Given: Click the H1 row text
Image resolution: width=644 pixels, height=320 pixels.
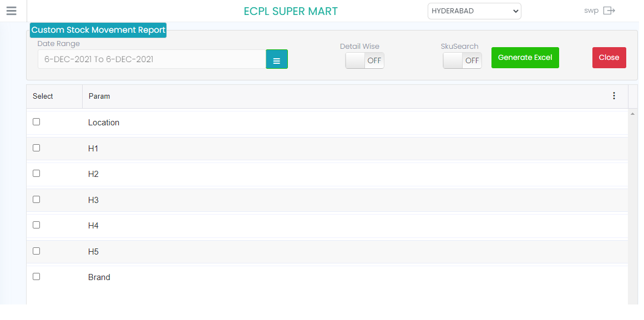Looking at the screenshot, I should tap(93, 148).
